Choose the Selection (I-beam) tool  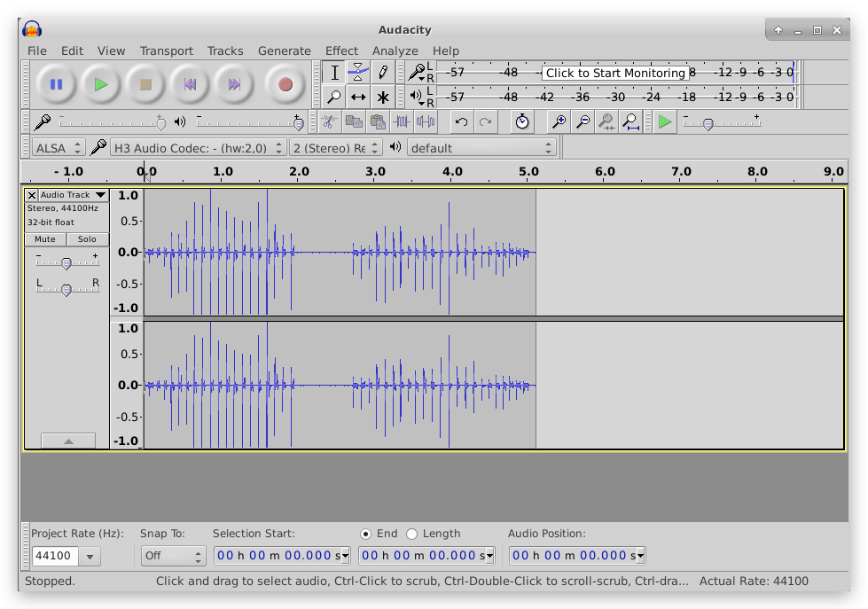(x=334, y=73)
